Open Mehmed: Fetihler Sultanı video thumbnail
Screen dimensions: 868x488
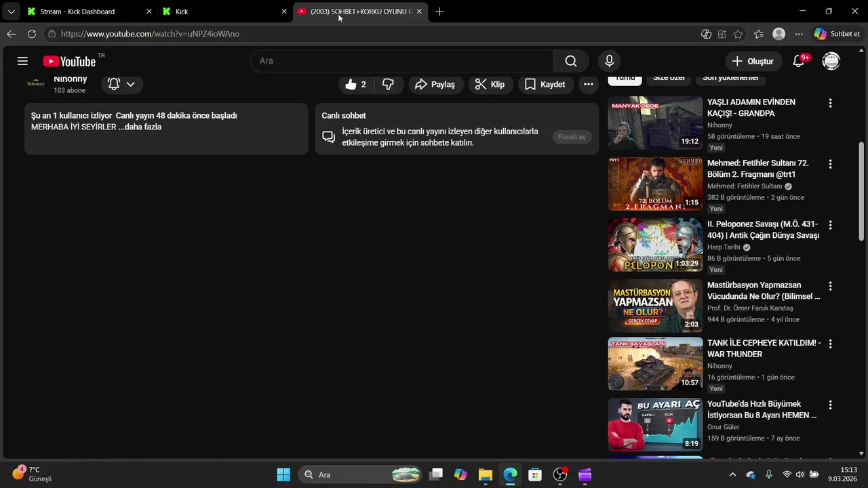coord(655,184)
